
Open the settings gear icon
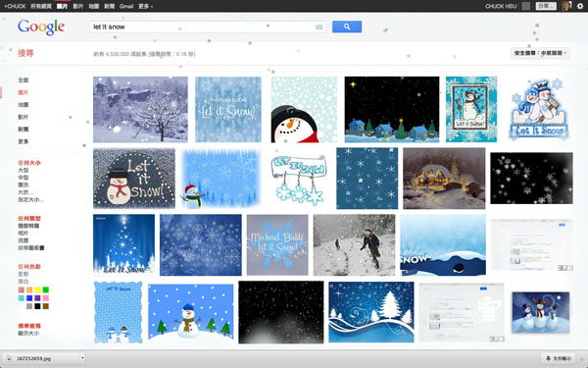click(x=580, y=6)
